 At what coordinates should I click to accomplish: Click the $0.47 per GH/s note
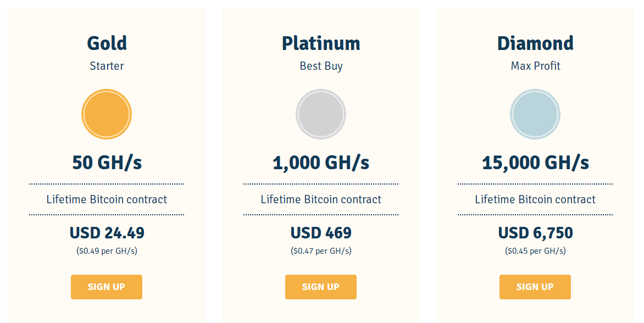[321, 251]
